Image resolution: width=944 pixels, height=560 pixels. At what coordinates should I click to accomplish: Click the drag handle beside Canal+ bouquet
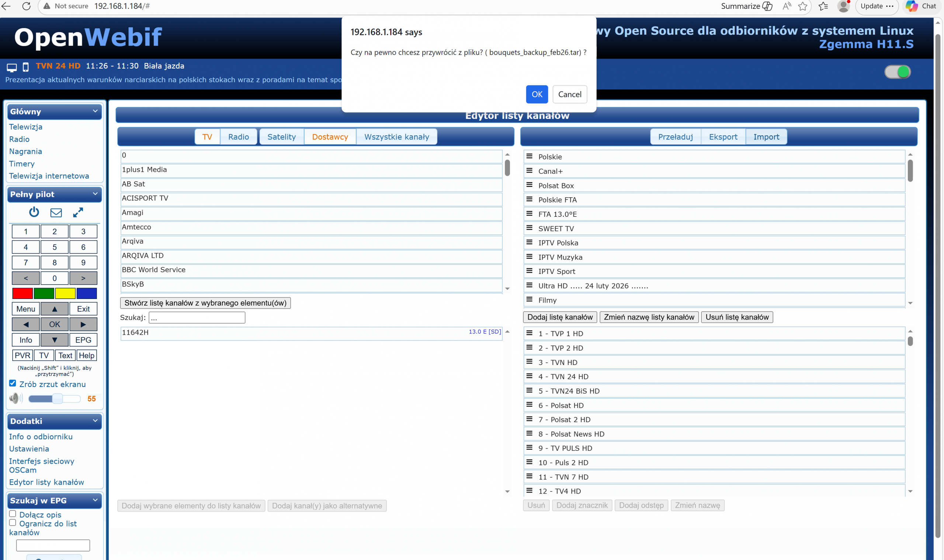529,171
